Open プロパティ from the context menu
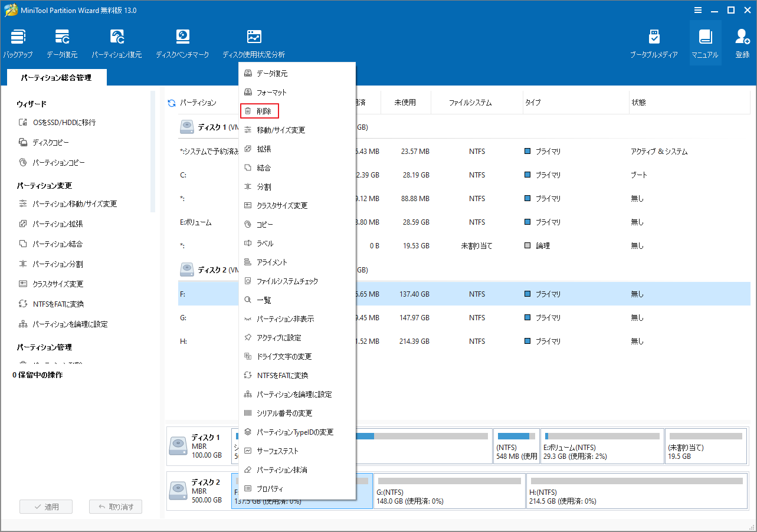 [x=270, y=489]
